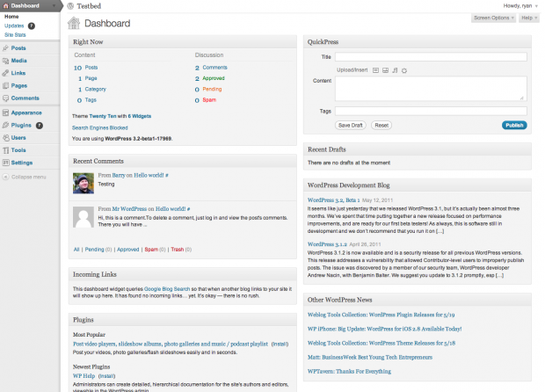Open the Google Blog Search link
The height and width of the screenshot is (392, 545).
[x=167, y=289]
